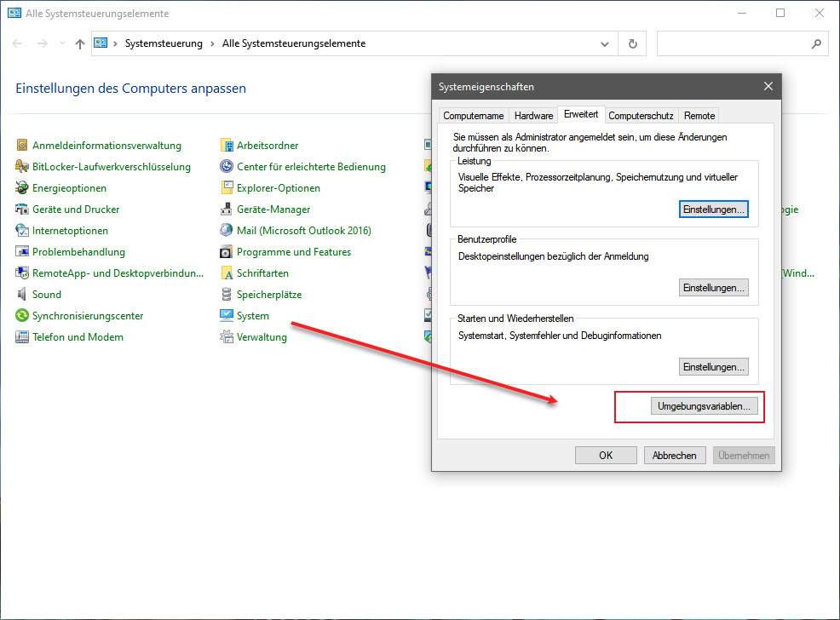Open the System icon

point(227,315)
